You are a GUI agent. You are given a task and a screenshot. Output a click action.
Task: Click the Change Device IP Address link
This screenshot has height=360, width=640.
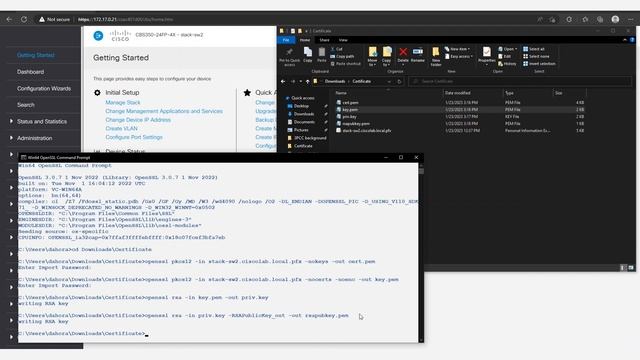point(138,120)
